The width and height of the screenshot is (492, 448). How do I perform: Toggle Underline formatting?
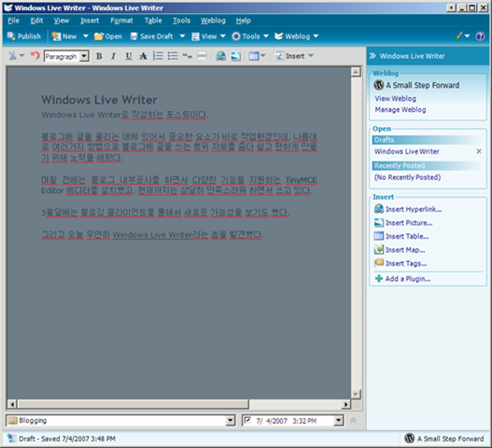coord(129,56)
